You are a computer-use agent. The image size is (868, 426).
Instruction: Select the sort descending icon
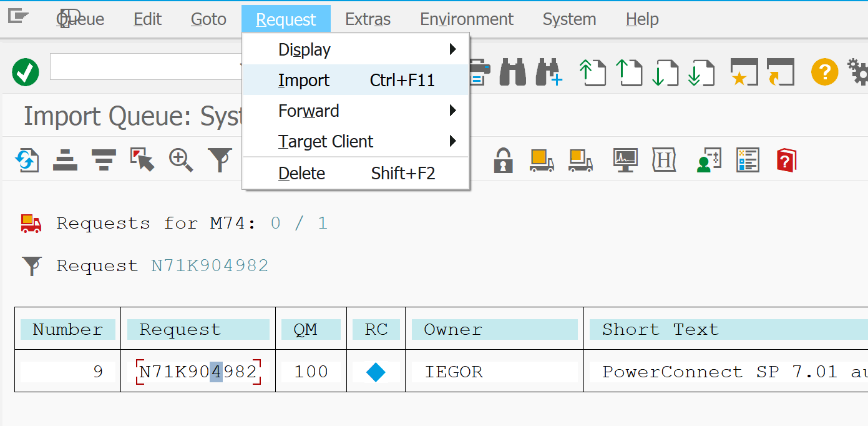point(104,161)
